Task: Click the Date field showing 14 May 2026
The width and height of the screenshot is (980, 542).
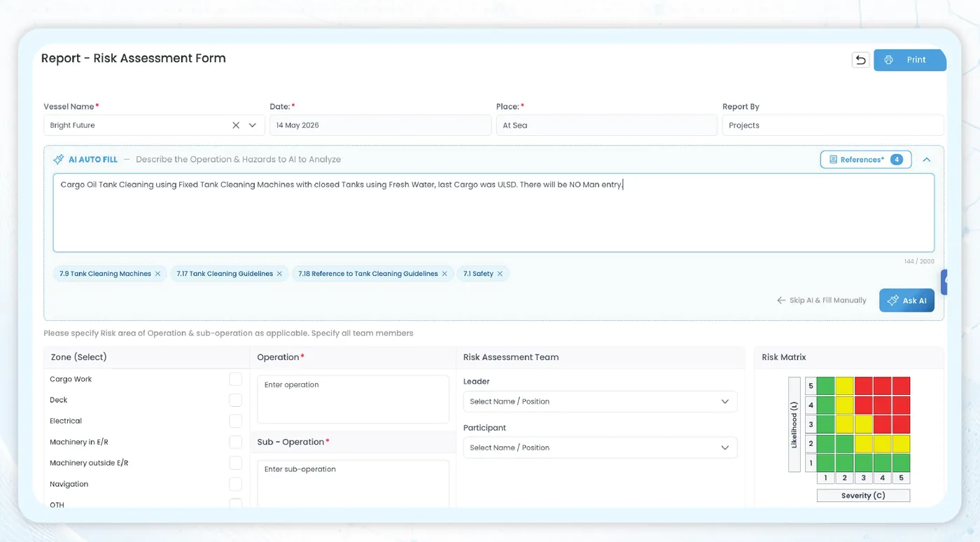Action: click(380, 125)
